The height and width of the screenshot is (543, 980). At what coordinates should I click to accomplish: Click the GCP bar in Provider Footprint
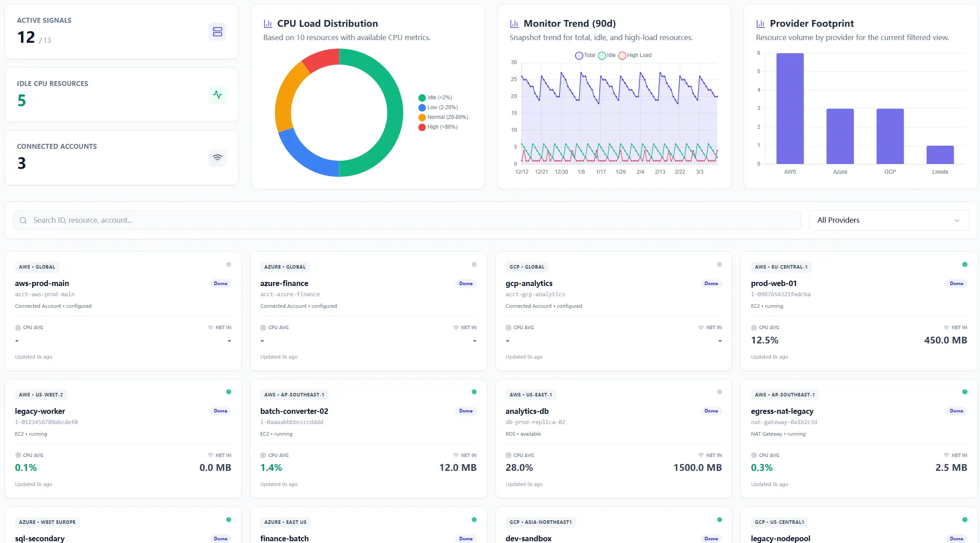tap(890, 136)
